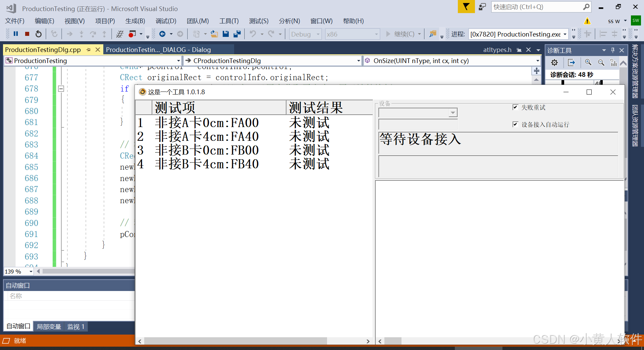Click the code editor split window handle
The image size is (644, 350).
pyautogui.click(x=537, y=71)
